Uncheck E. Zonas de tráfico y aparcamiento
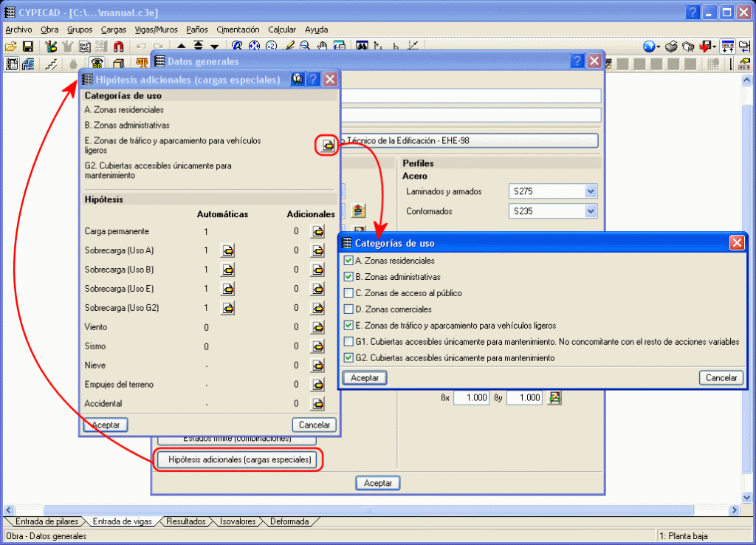756x545 pixels. click(x=348, y=326)
